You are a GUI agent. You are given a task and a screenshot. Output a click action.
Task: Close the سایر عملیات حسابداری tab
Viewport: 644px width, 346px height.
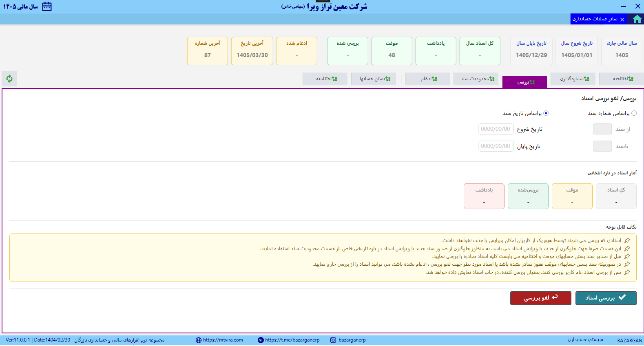[x=622, y=19]
